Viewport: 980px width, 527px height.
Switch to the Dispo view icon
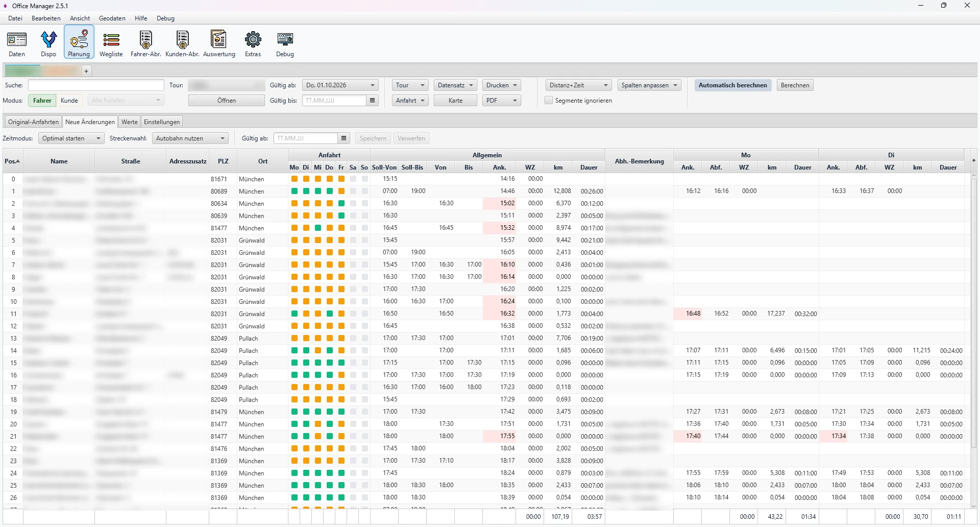48,43
